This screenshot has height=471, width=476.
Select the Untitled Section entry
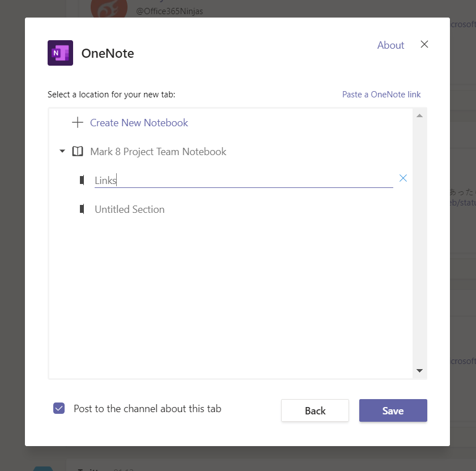pos(130,209)
